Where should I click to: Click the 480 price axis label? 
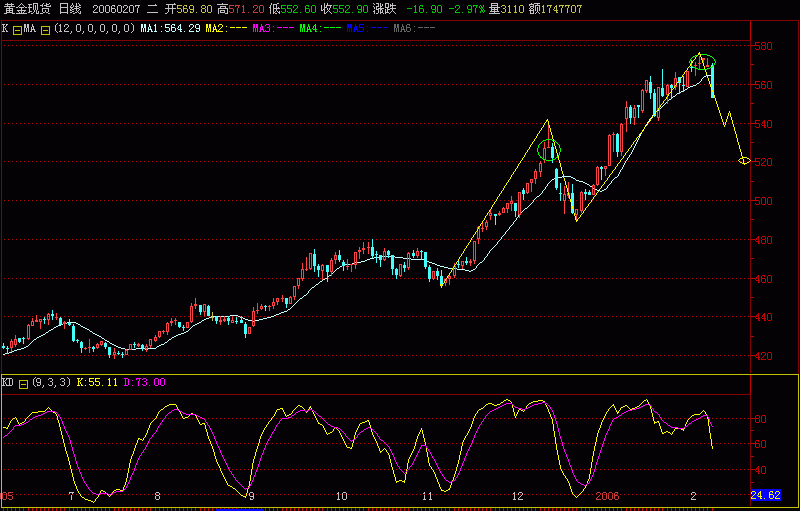pos(764,240)
